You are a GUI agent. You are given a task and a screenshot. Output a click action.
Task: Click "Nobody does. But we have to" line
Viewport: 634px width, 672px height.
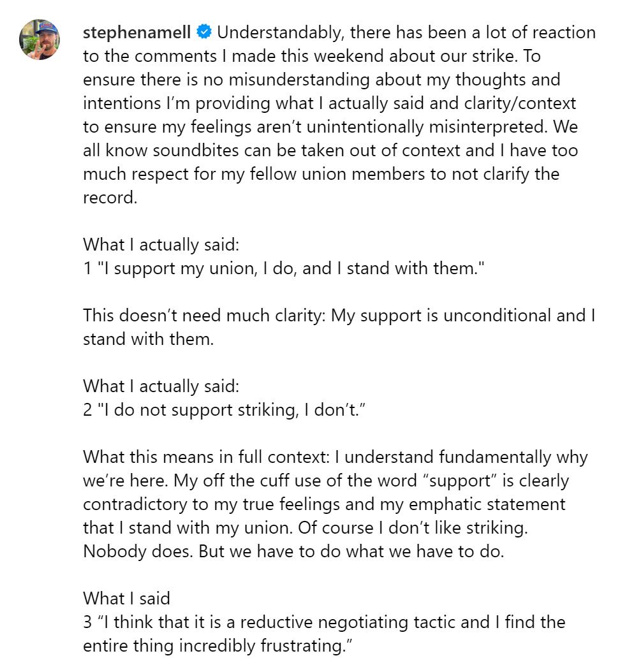pos(293,551)
